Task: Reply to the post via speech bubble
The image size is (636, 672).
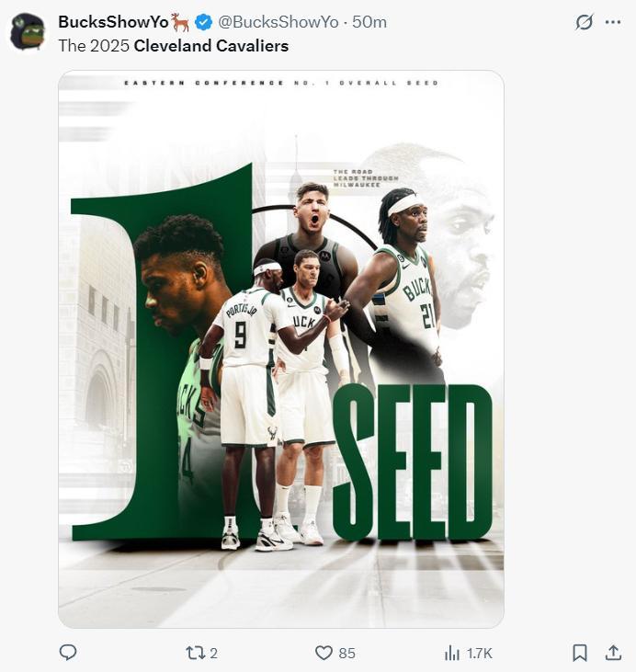Action: (x=68, y=653)
